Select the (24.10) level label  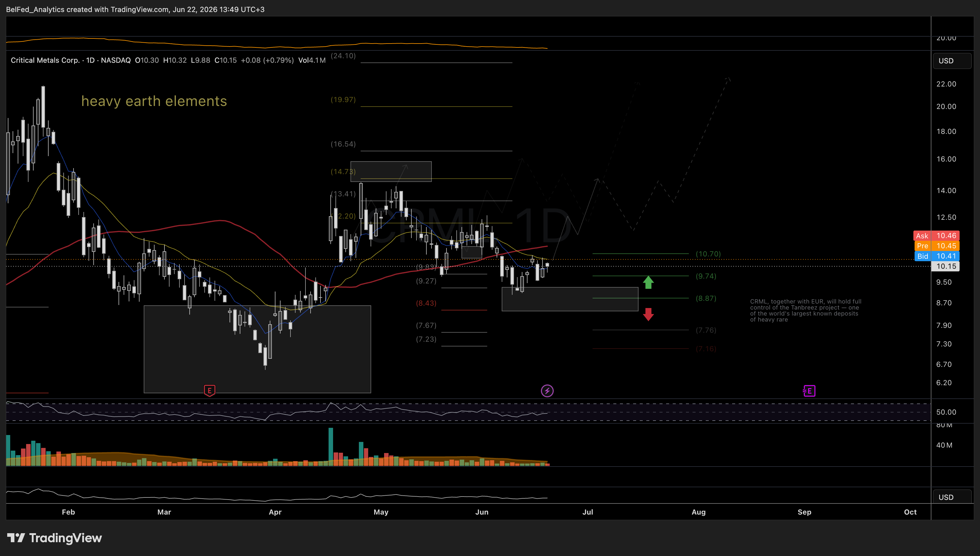coord(343,56)
